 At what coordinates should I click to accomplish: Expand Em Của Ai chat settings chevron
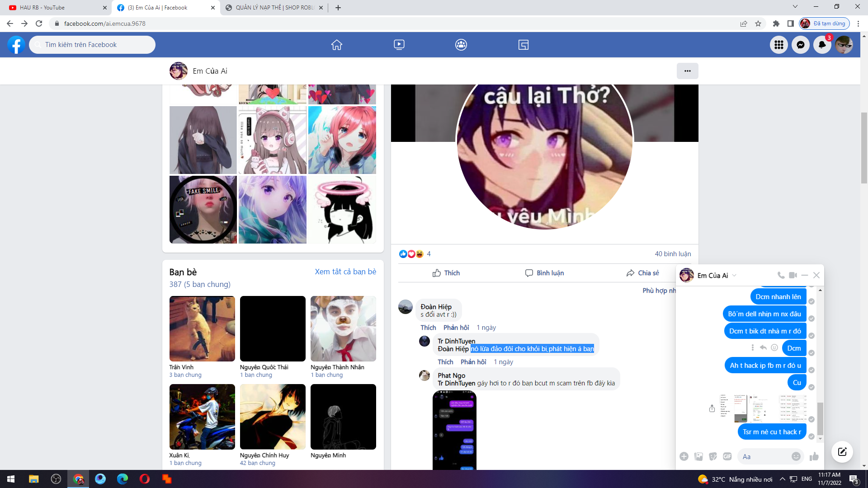(734, 276)
